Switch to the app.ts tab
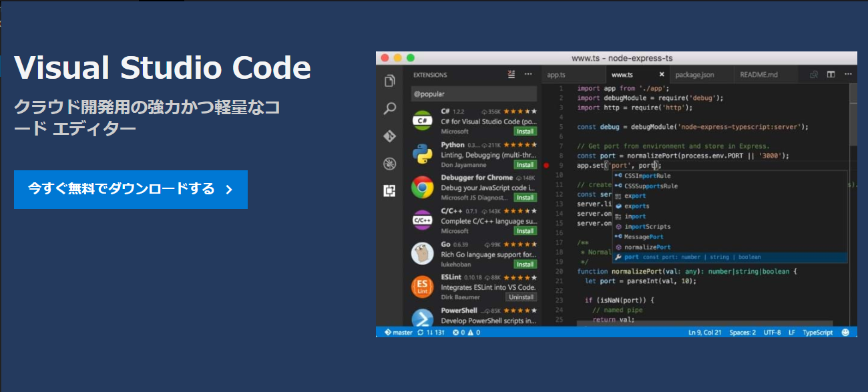The image size is (868, 392). tap(556, 75)
